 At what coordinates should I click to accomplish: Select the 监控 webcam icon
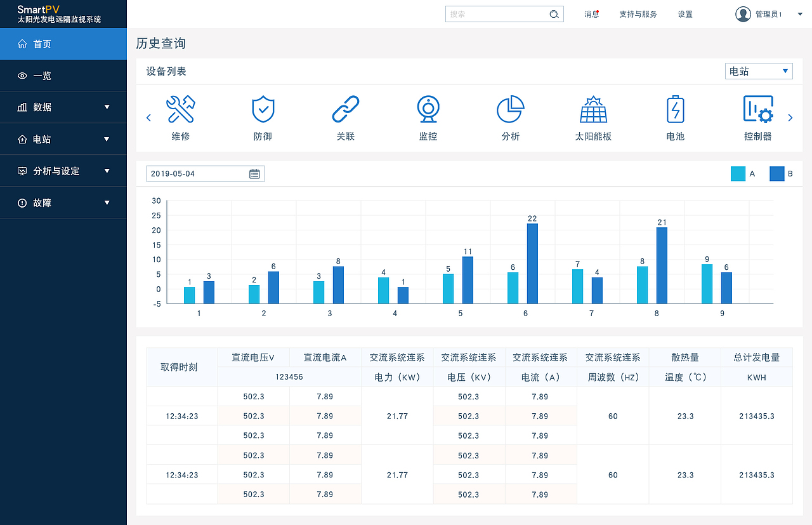coord(428,109)
